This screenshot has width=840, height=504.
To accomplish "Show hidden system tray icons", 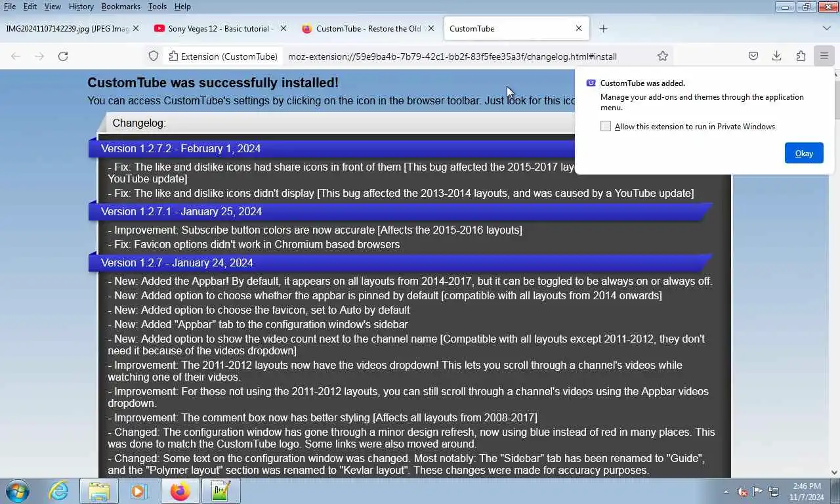I will pos(726,492).
